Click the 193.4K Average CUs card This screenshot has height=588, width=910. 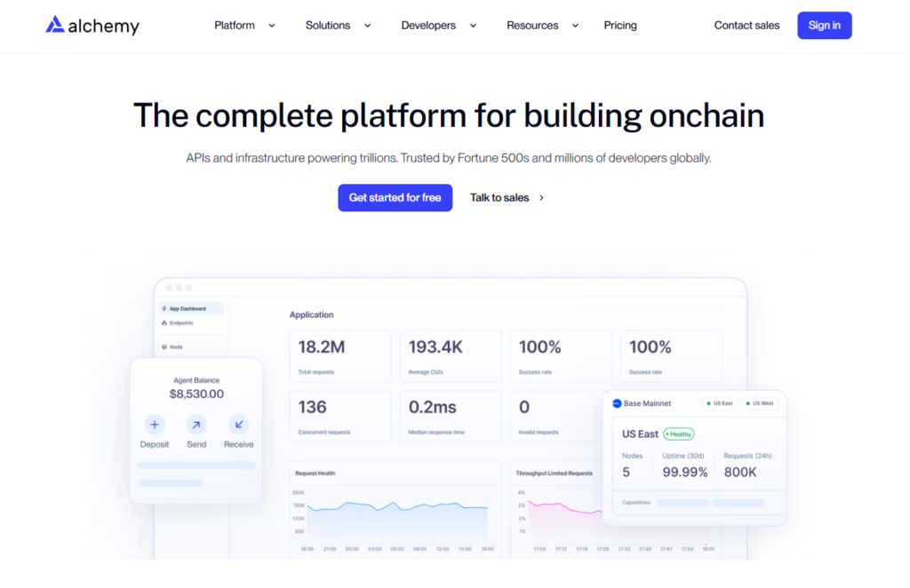coord(451,356)
